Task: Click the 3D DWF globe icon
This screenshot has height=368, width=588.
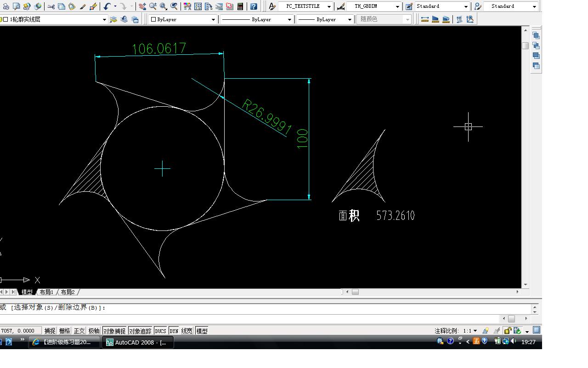Action: tap(38, 6)
